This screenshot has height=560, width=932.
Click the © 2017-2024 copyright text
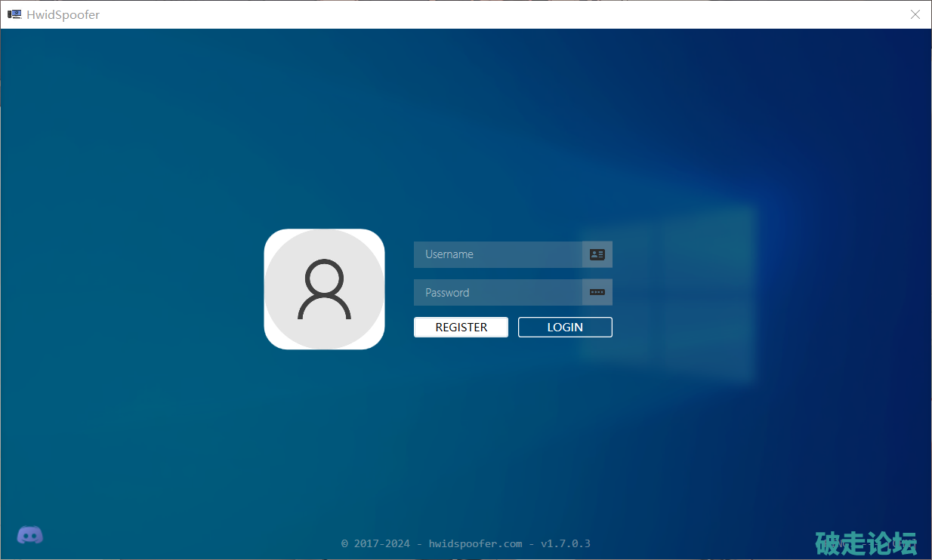[375, 543]
